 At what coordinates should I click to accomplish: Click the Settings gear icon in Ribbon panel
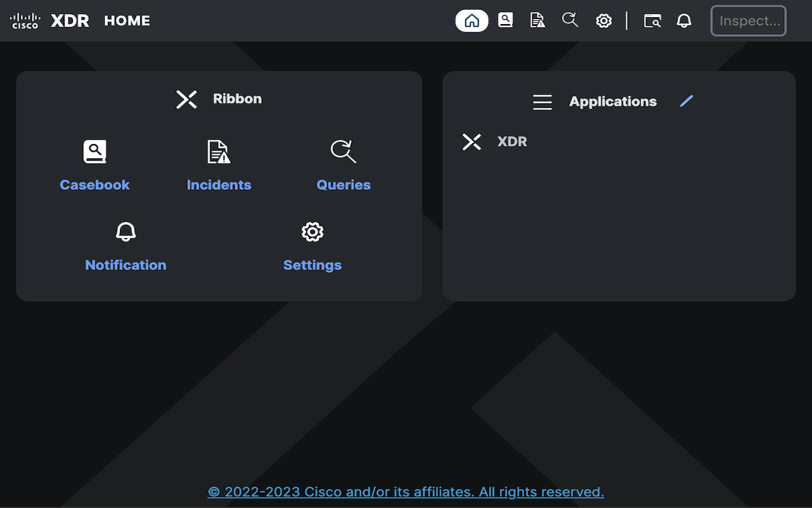(x=313, y=232)
